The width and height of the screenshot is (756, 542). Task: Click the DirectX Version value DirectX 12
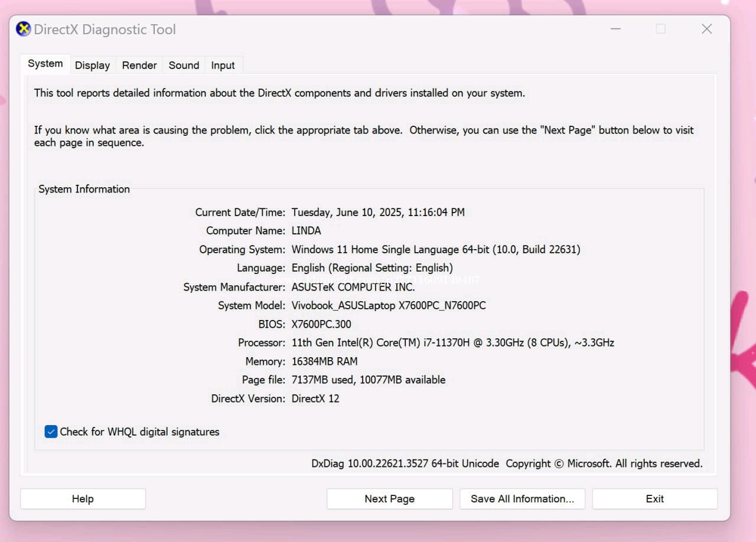pyautogui.click(x=315, y=399)
